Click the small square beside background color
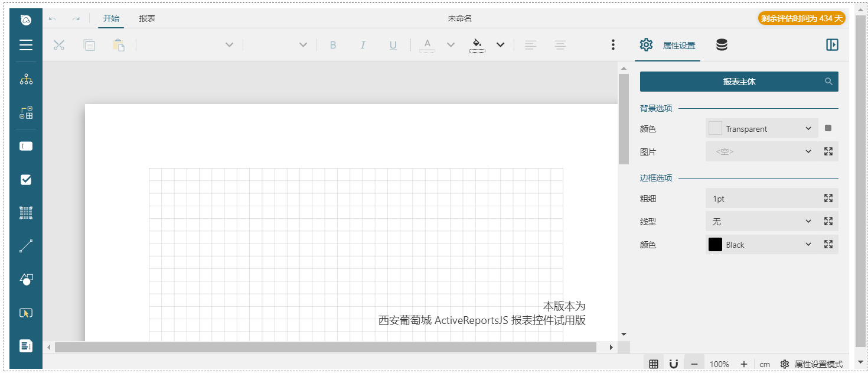 (x=828, y=128)
